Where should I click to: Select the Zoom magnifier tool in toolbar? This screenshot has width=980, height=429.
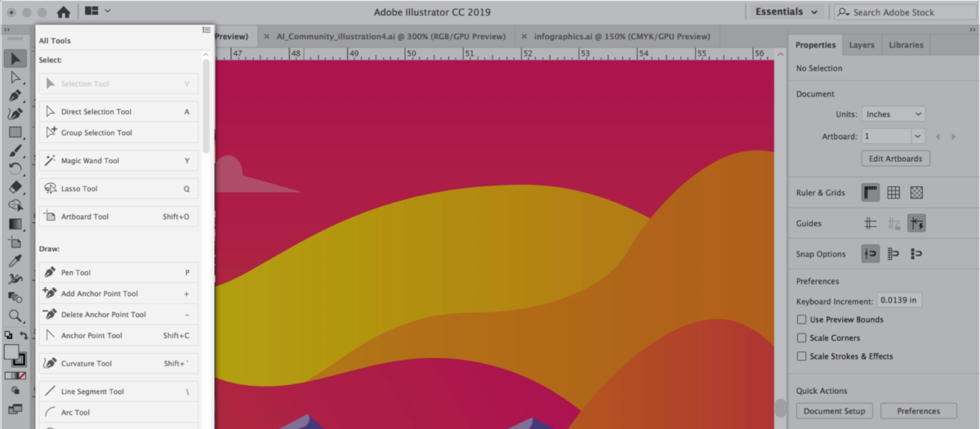point(15,316)
